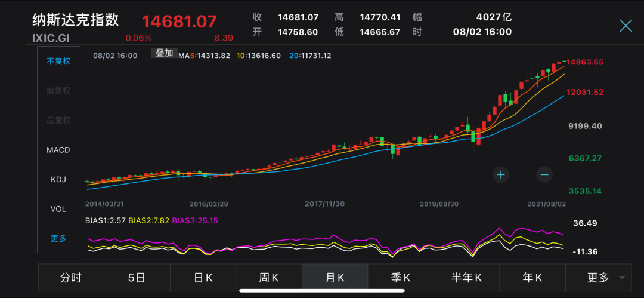This screenshot has width=644, height=298.
Task: Open 更多 in the indicator sidebar
Action: 58,239
